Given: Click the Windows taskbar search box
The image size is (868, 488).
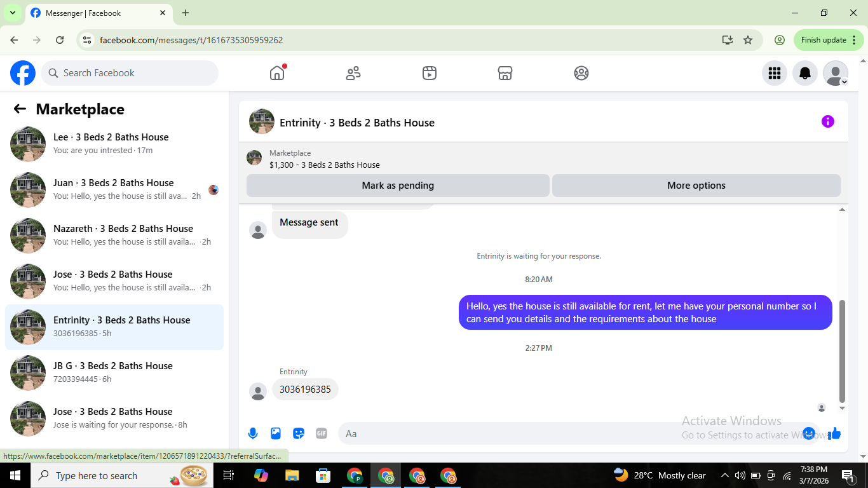Looking at the screenshot, I should pyautogui.click(x=122, y=475).
